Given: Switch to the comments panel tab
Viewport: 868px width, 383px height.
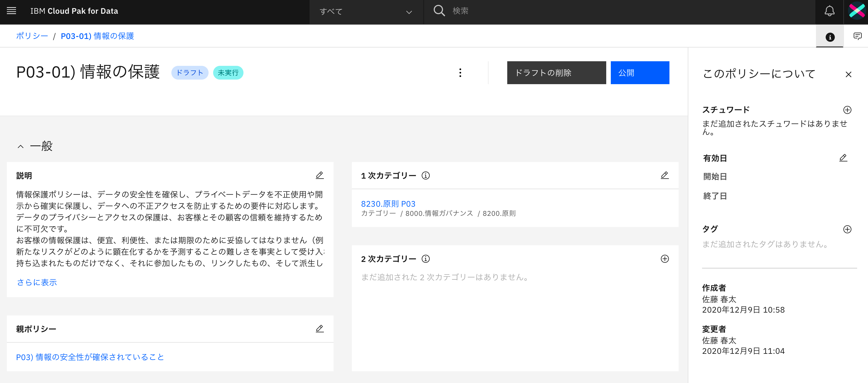Looking at the screenshot, I should tap(857, 36).
